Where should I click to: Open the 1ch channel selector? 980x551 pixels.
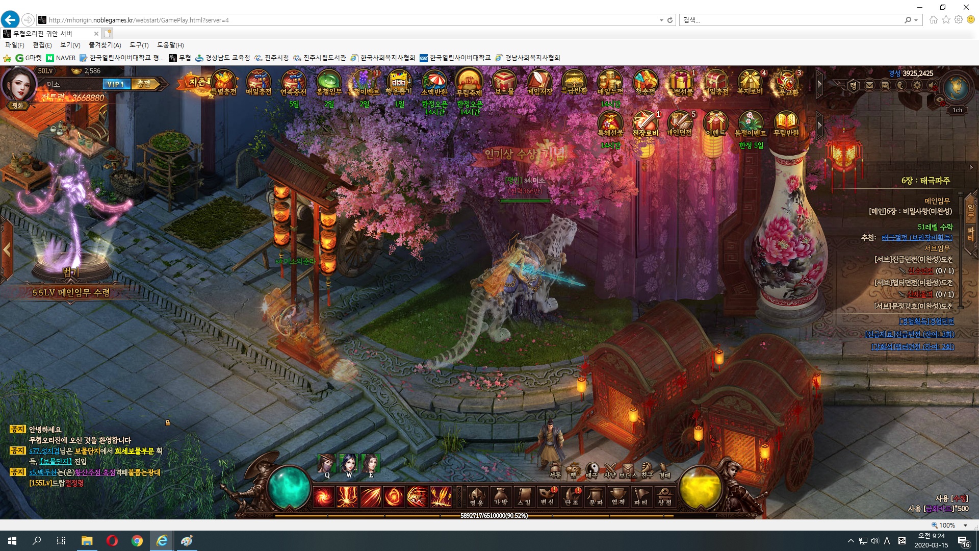[957, 110]
